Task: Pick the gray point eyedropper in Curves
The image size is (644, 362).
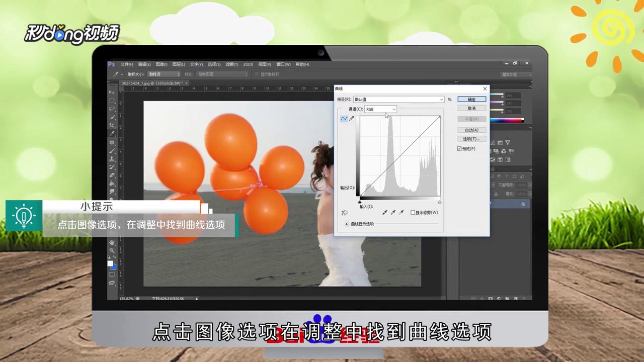Action: (x=393, y=212)
